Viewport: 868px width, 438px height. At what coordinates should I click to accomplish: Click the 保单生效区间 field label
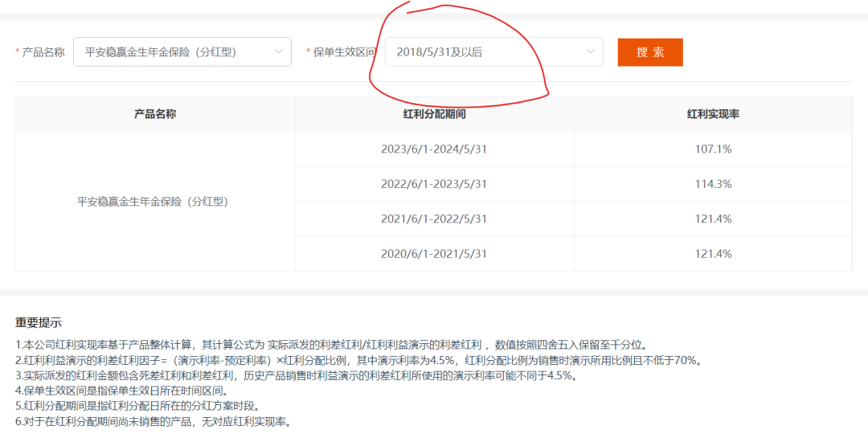(x=344, y=52)
